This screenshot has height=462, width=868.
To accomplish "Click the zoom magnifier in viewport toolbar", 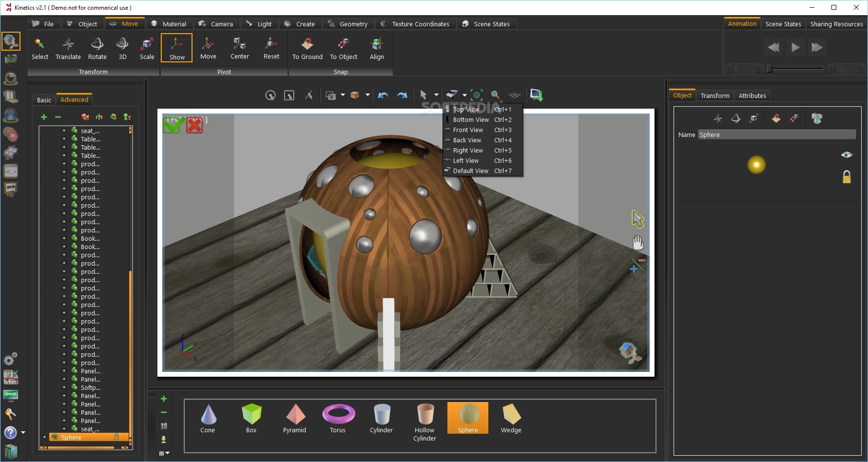I will [495, 95].
